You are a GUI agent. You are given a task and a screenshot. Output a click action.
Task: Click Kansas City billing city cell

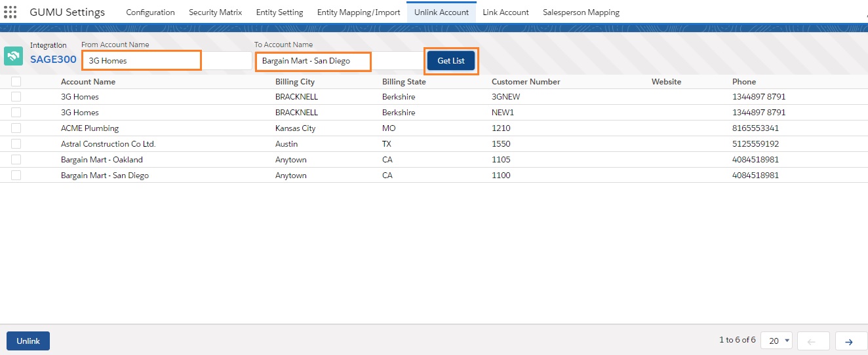pos(296,128)
